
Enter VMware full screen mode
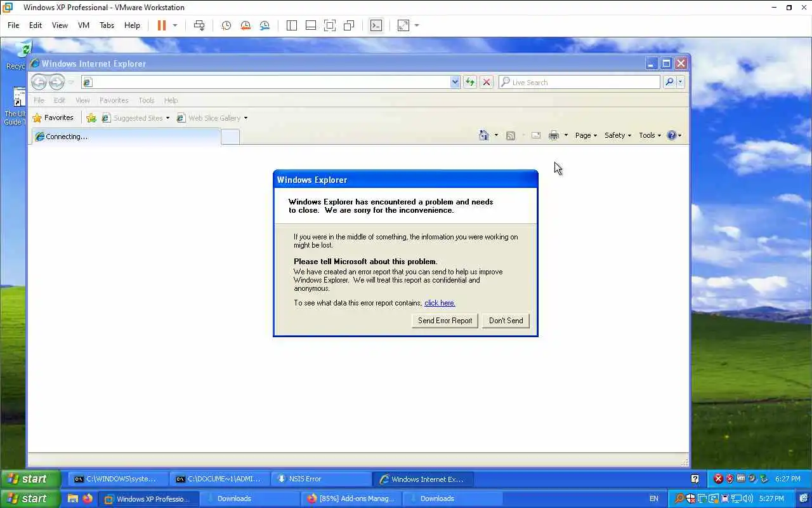coord(330,25)
